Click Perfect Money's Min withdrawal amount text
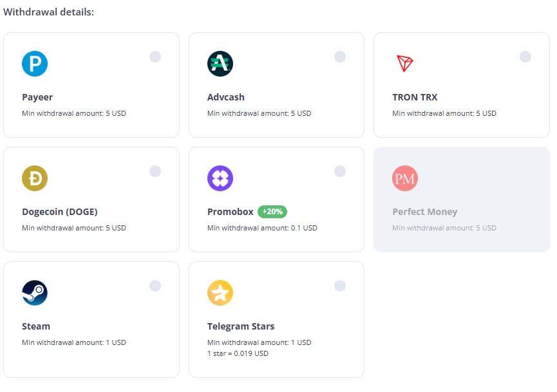Image resolution: width=557 pixels, height=392 pixels. 444,228
